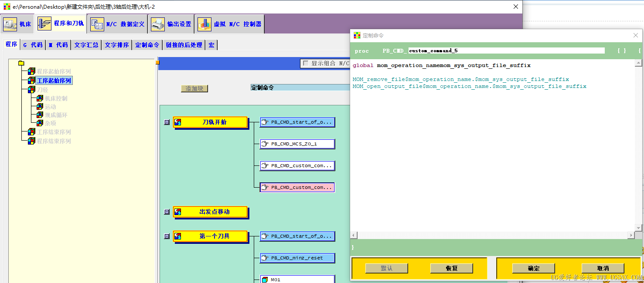Select the white PB_CMD_custom_com... block
Image resolution: width=644 pixels, height=283 pixels.
297,165
